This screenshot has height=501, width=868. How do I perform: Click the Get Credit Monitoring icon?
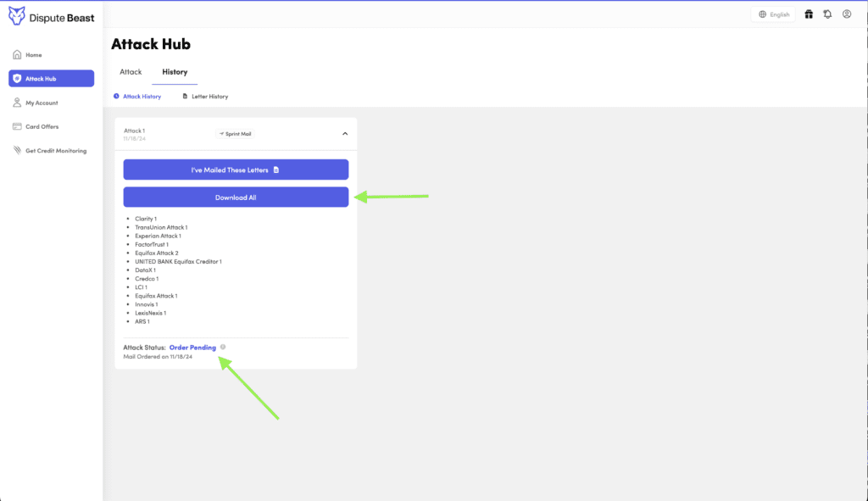(17, 151)
